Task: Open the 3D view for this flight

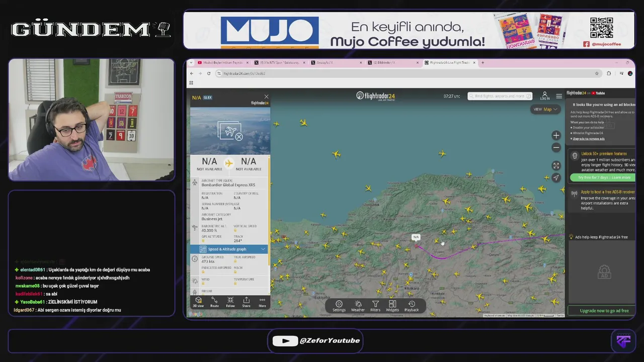Action: point(198,302)
